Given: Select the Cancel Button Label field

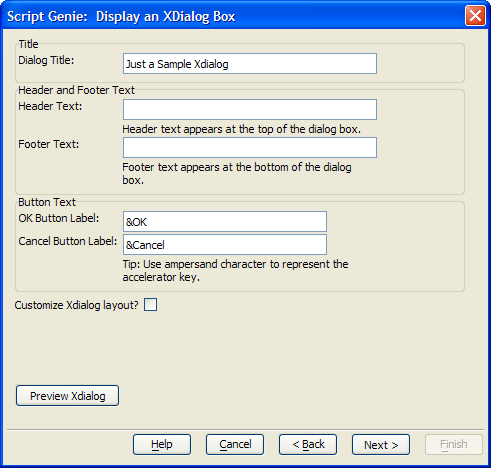Looking at the screenshot, I should [225, 245].
